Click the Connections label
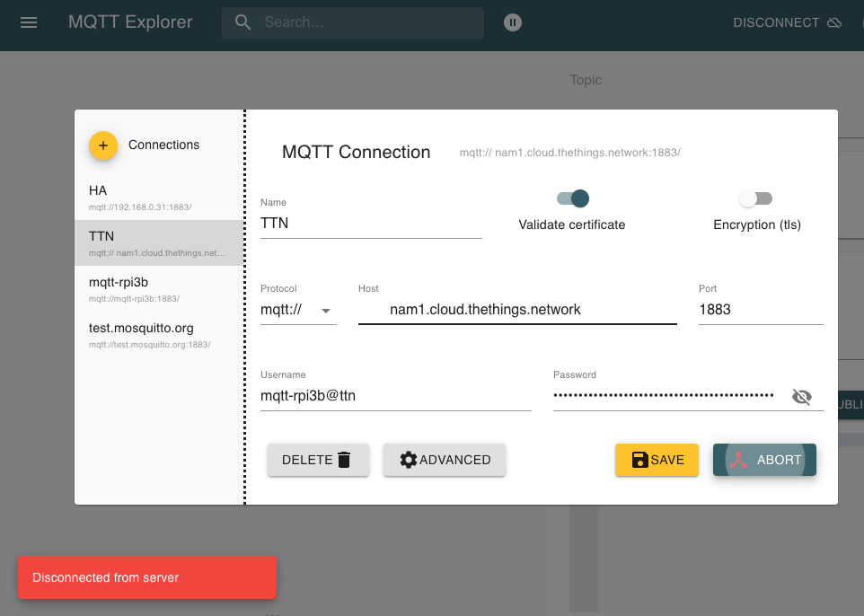 tap(163, 145)
